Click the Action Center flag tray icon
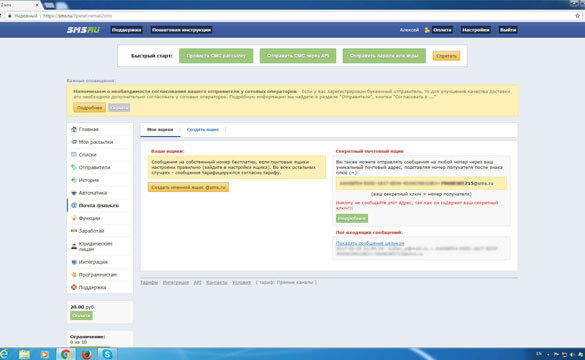Screen dimensions: 585x360 pos(556,354)
